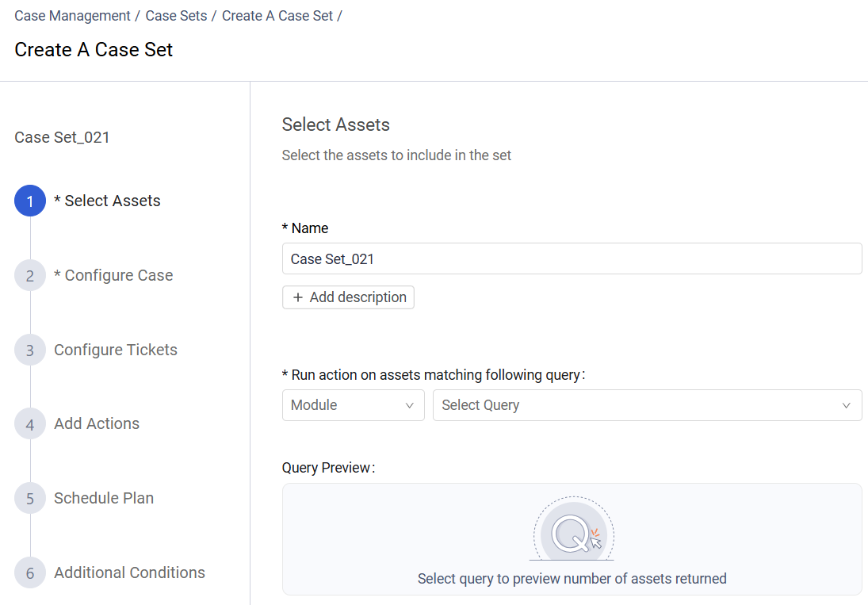Jump to step 5 Schedule Plan circle
This screenshot has height=605, width=868.
pos(29,498)
